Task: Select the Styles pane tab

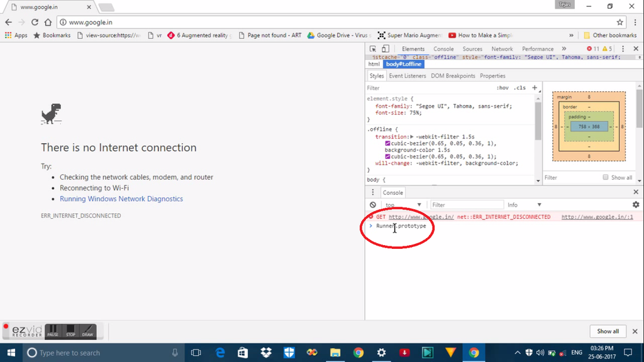Action: [x=376, y=76]
